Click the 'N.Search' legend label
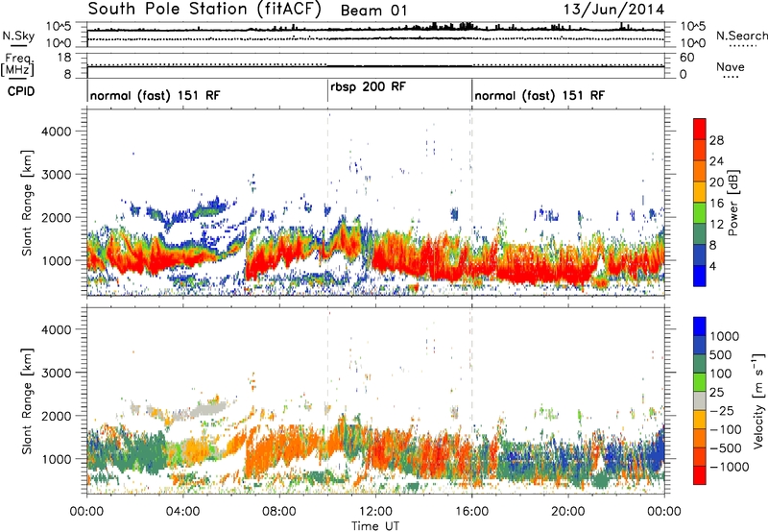This screenshot has width=768, height=532. tap(742, 36)
